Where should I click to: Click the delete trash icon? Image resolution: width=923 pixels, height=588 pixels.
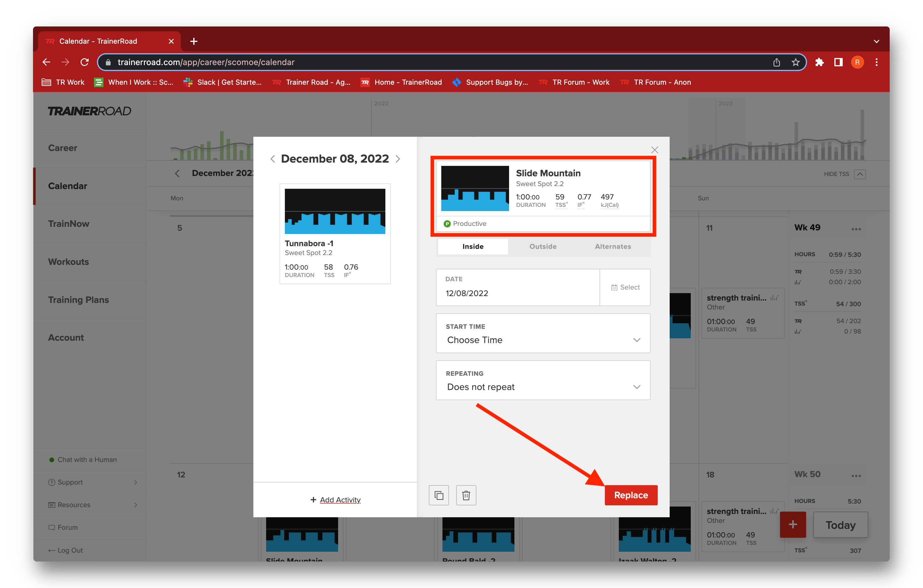(466, 495)
